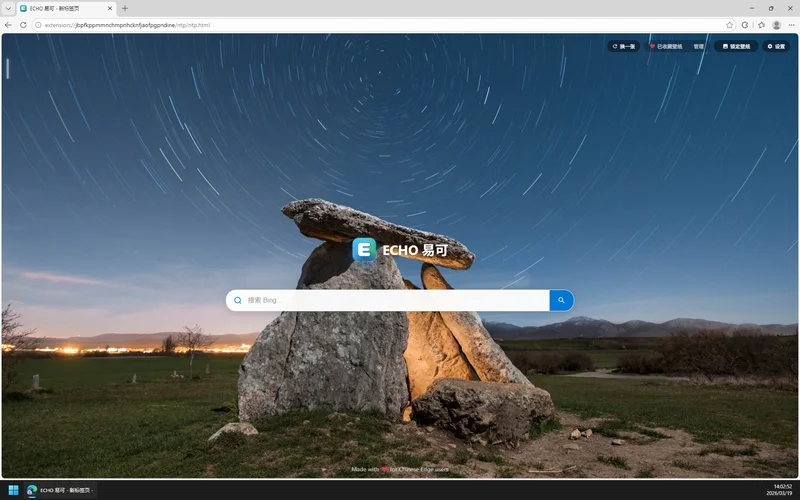The height and width of the screenshot is (500, 800).
Task: Click 换一张 to change wallpaper
Action: pos(623,46)
